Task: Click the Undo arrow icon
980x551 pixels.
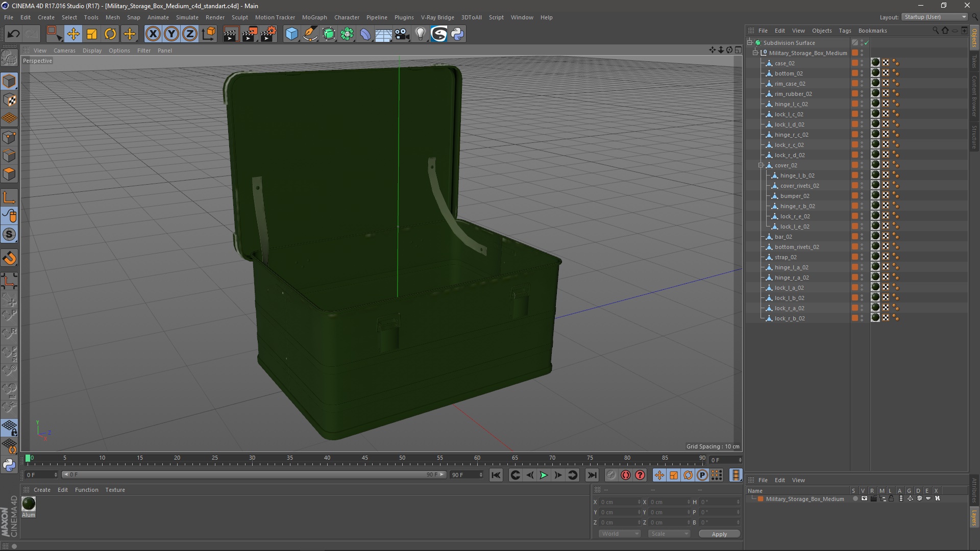Action: [13, 34]
